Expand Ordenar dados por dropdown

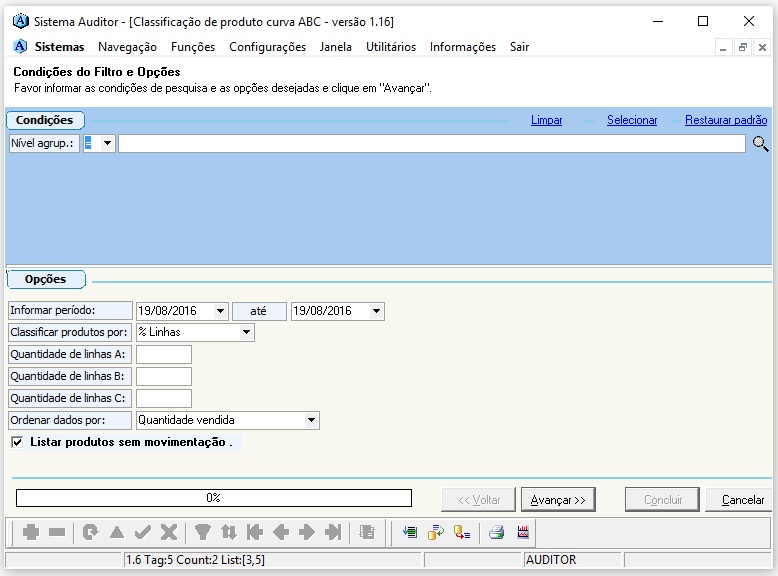311,420
